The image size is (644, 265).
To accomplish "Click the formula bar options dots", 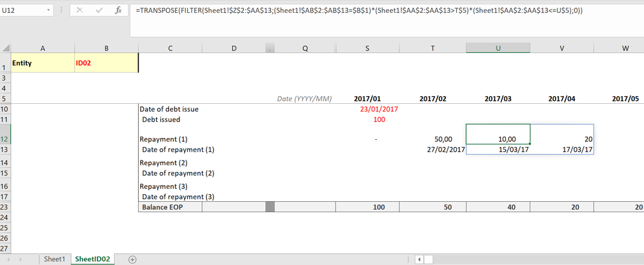I will (x=61, y=10).
